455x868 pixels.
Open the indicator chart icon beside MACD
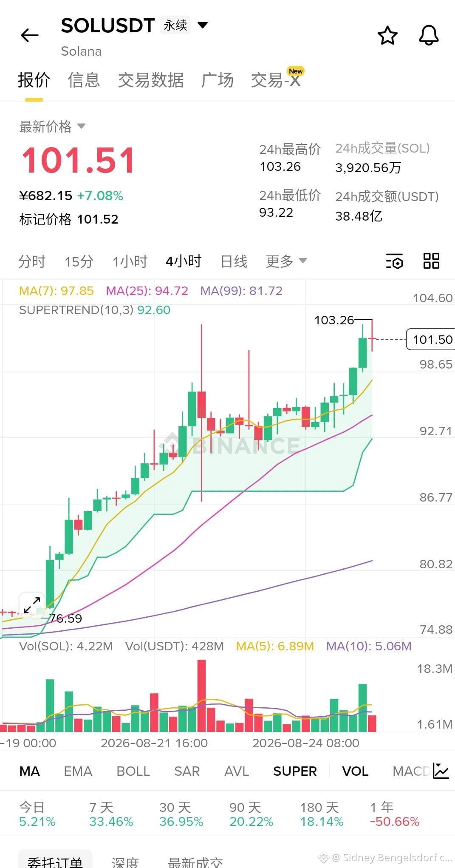[x=441, y=771]
